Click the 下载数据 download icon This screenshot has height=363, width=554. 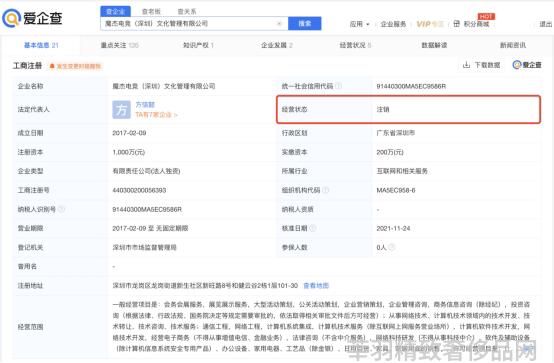(x=466, y=65)
